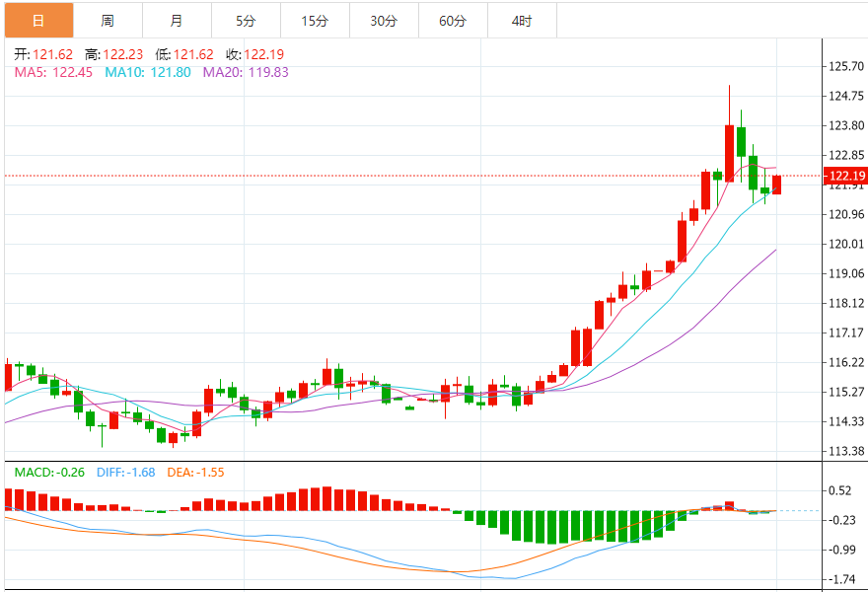Select the 15分 interval tab
The width and height of the screenshot is (868, 592).
click(315, 20)
